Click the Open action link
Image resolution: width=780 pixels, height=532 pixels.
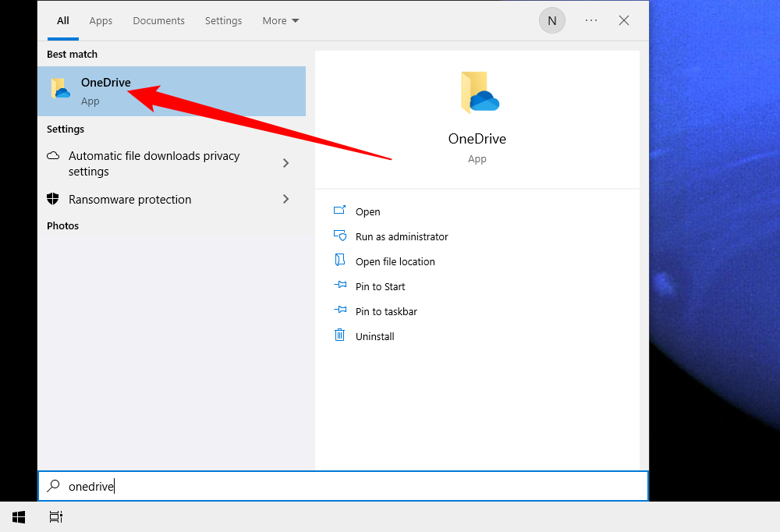[367, 211]
